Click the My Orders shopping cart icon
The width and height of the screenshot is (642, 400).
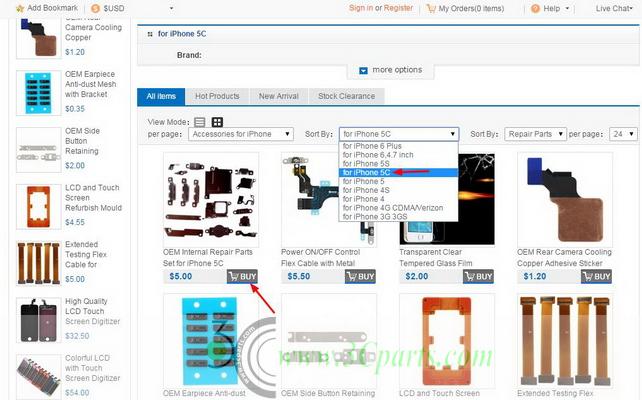431,8
